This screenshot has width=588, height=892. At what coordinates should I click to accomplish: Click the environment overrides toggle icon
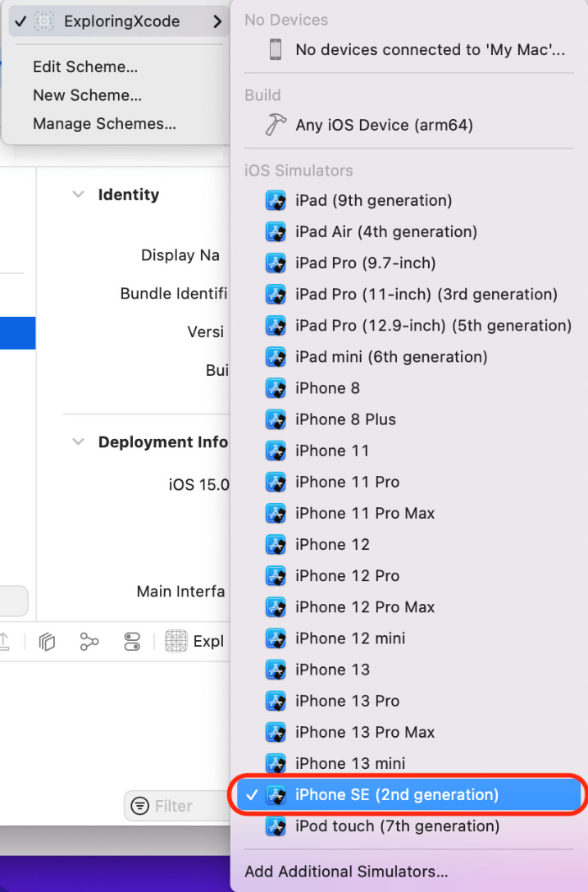click(132, 641)
